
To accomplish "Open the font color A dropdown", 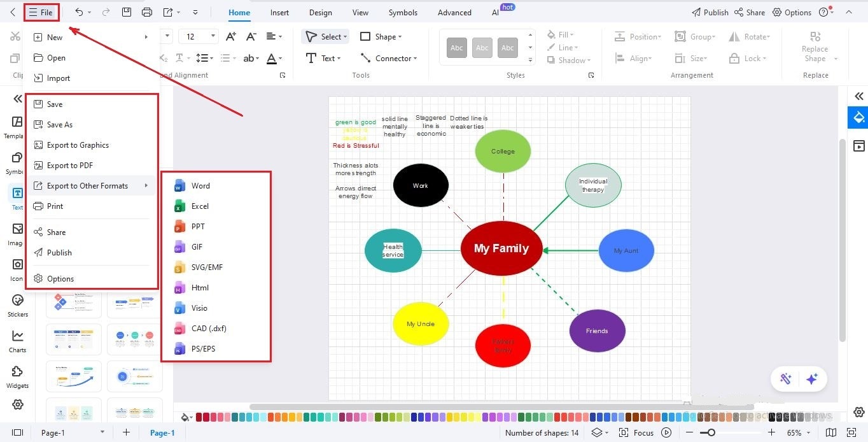I will pyautogui.click(x=274, y=58).
